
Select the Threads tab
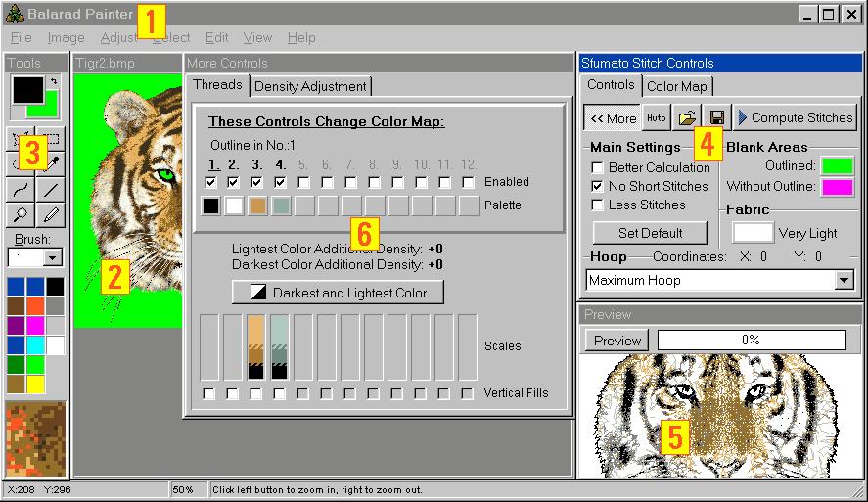pos(217,85)
